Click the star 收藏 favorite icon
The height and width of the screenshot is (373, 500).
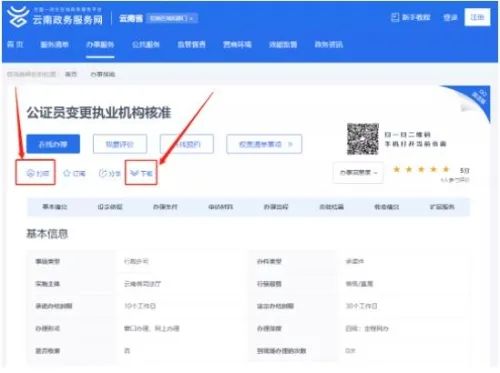click(x=67, y=173)
